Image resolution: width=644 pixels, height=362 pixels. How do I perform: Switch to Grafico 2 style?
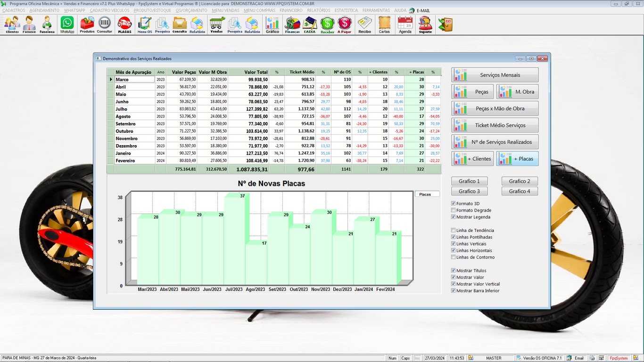point(520,181)
